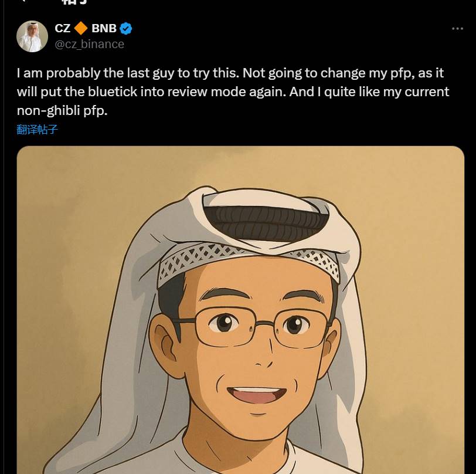Click the "翻译帖子" translate post link
Image resolution: width=476 pixels, height=474 pixels.
[x=38, y=130]
